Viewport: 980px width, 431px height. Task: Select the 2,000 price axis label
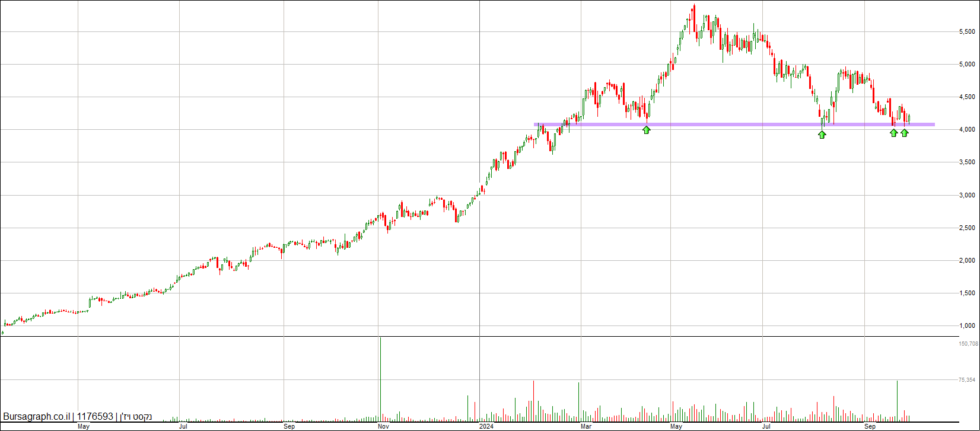coord(968,260)
